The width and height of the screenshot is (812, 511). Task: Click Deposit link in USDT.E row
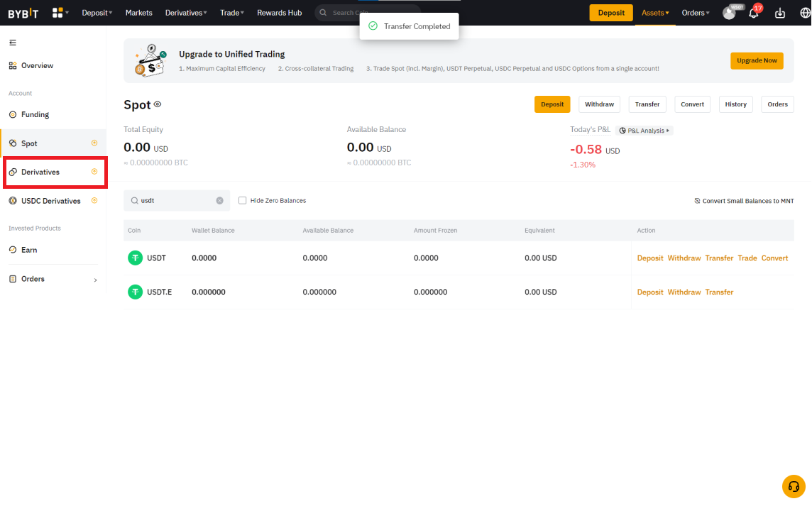[650, 292]
